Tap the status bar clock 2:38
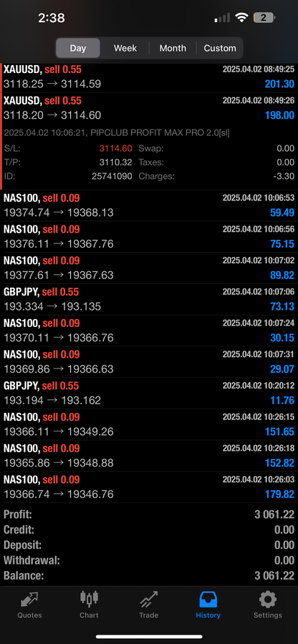 (52, 18)
